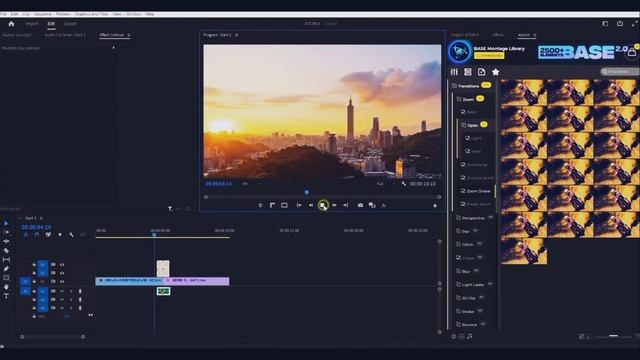Image resolution: width=640 pixels, height=360 pixels.
Task: Open the Home screen icon
Action: point(11,24)
